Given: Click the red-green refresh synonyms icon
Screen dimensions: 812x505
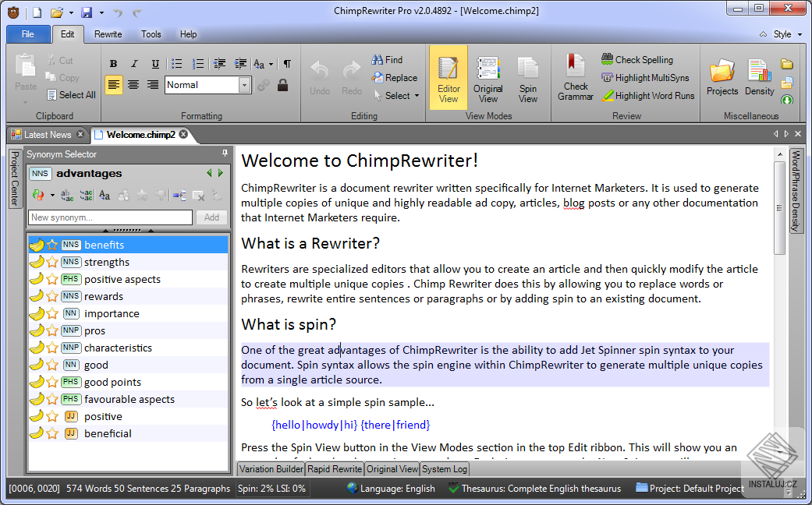Looking at the screenshot, I should click(x=37, y=195).
